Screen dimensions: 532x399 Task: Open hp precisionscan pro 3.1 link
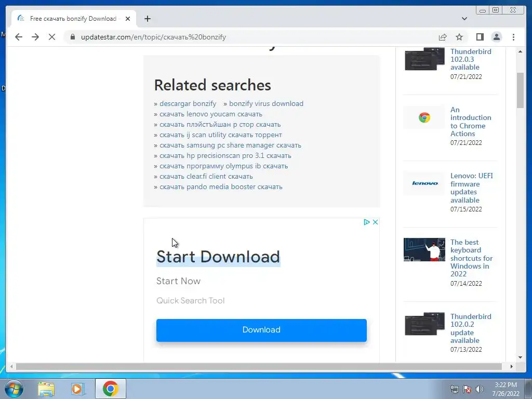point(225,156)
